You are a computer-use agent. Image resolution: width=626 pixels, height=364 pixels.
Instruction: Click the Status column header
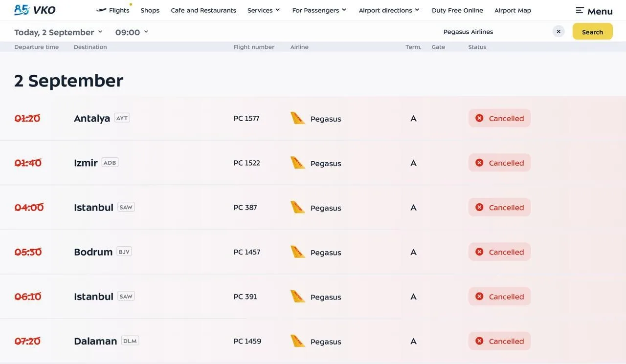click(477, 47)
